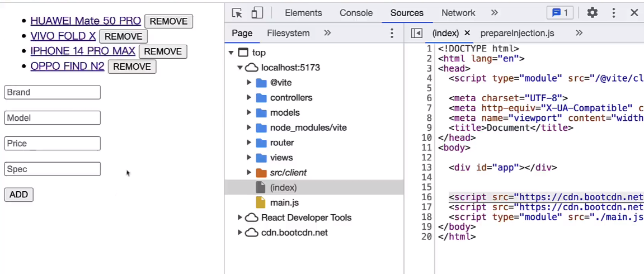Show more open editor tabs chevron

click(579, 33)
